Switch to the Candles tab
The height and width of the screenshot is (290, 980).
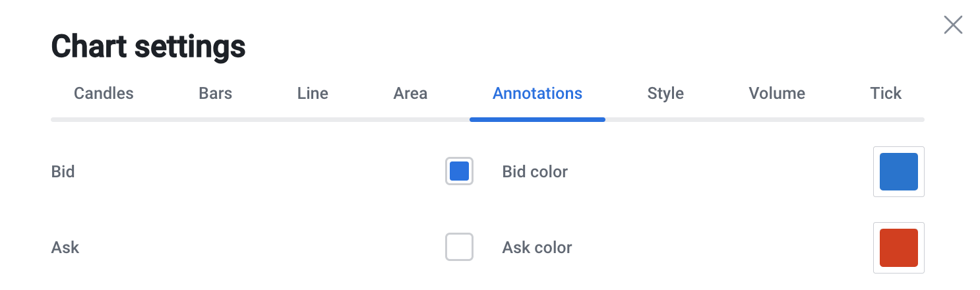104,94
